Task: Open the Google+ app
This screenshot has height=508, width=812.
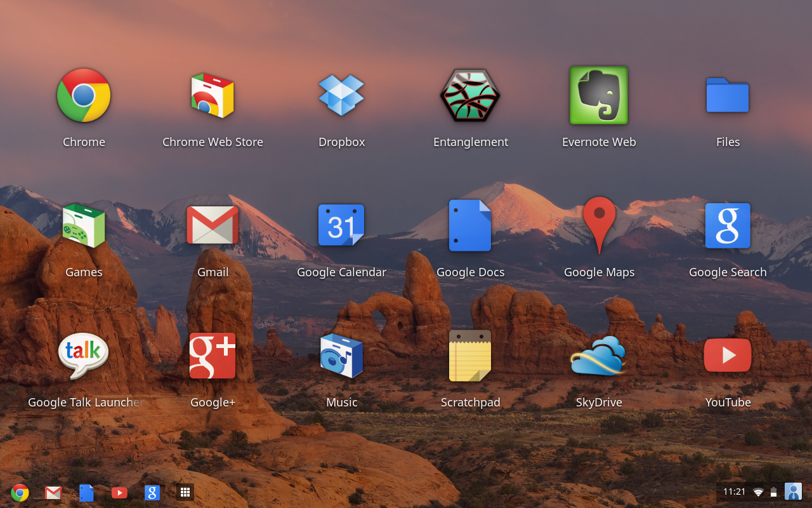Action: click(x=213, y=356)
